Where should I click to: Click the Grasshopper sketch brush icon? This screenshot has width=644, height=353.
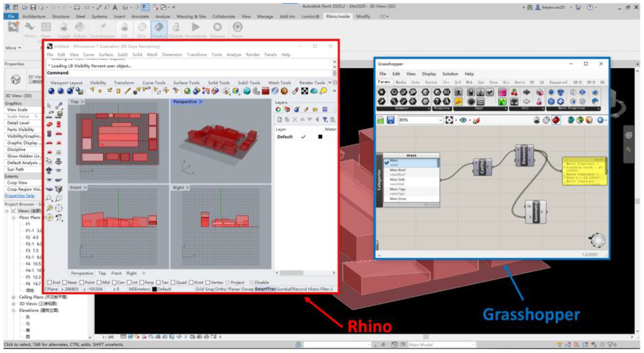(x=476, y=120)
